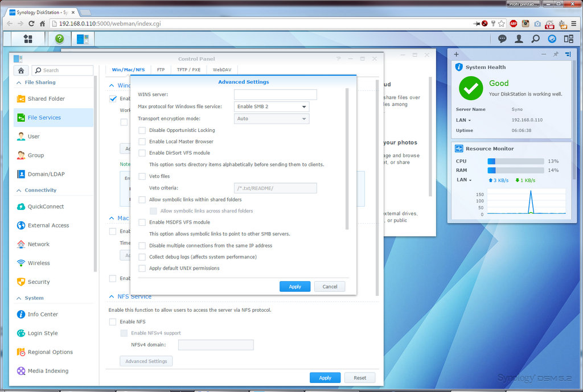Open the green DSM Help icon
Viewport: 583px width, 392px height.
(59, 39)
